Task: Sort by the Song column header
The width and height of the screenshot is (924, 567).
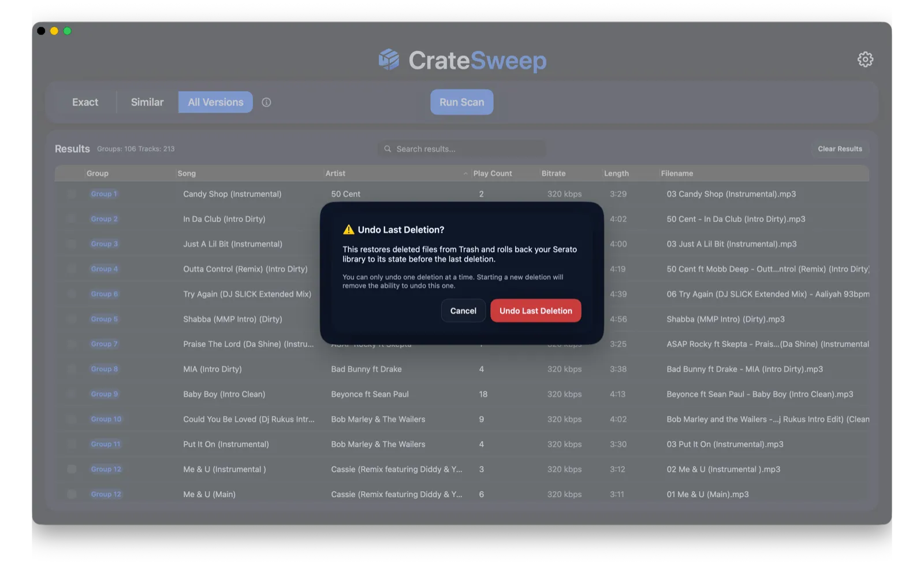Action: tap(187, 173)
